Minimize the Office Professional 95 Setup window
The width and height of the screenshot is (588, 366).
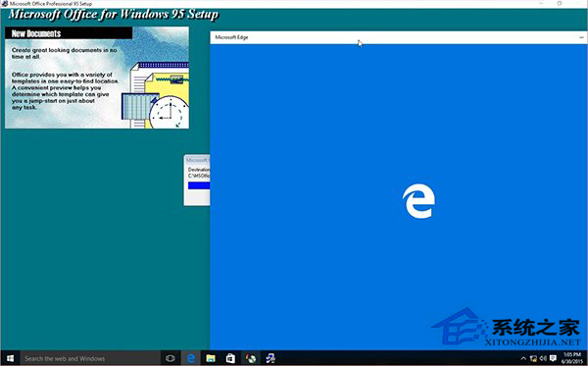tap(542, 3)
